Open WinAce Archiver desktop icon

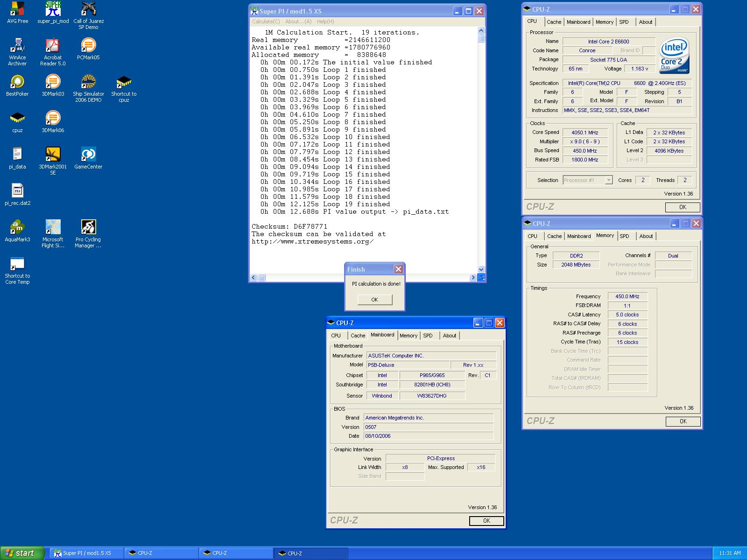(x=17, y=52)
